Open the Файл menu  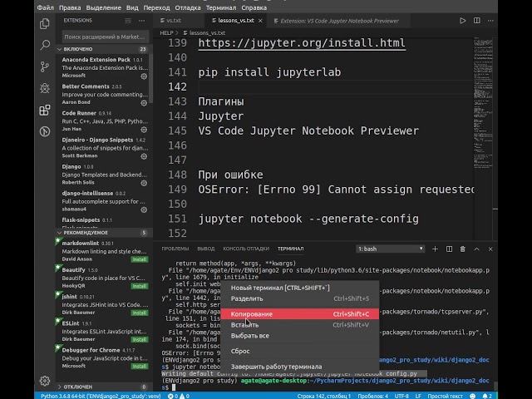click(45, 7)
